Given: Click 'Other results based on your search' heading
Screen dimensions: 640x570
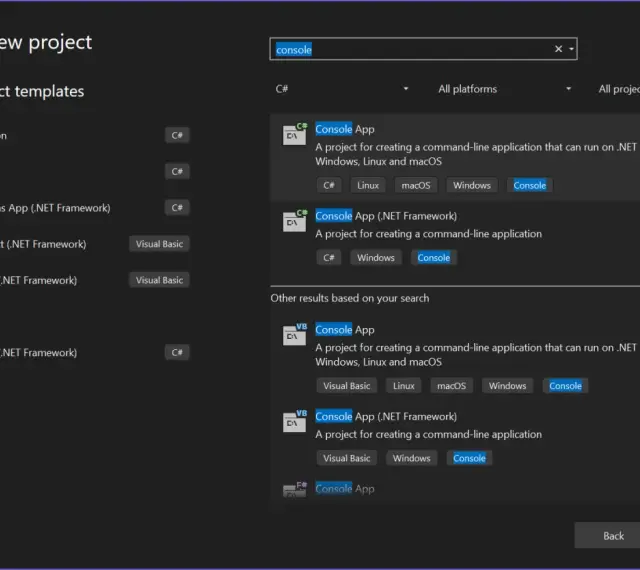Looking at the screenshot, I should click(x=349, y=298).
